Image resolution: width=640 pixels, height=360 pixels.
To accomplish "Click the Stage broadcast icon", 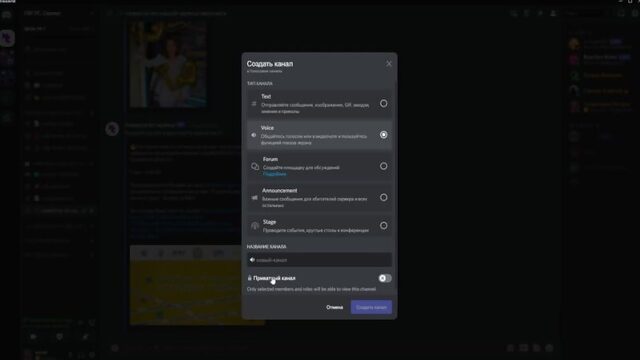I will click(255, 226).
